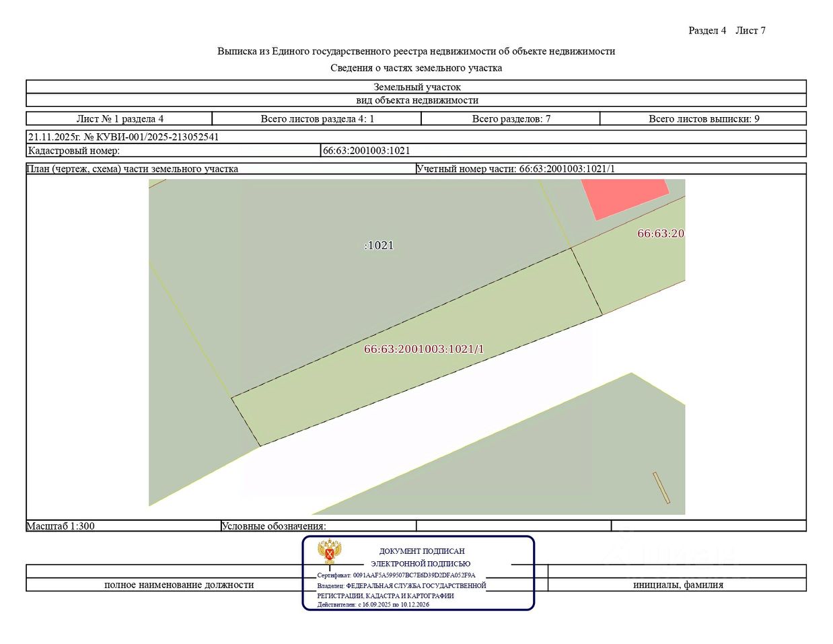This screenshot has width=833, height=644.
Task: Click 'Учетный номер части: 66:63:2001003:1021/1'
Action: click(x=515, y=169)
